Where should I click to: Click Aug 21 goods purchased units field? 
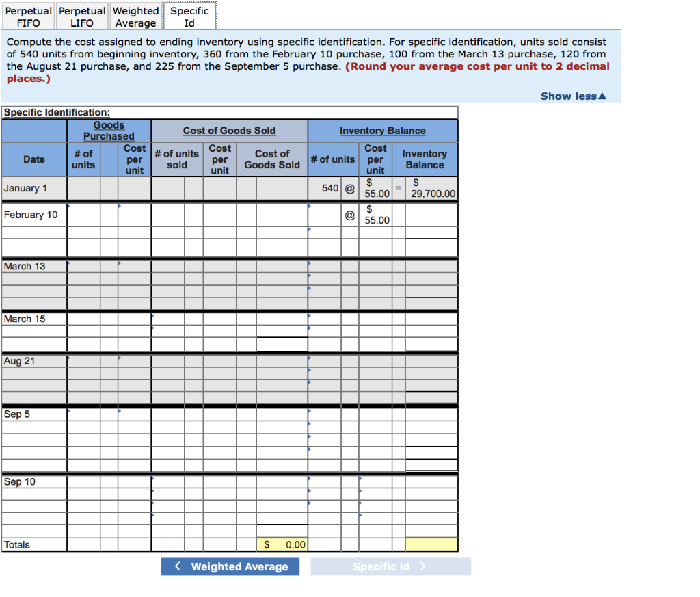[83, 361]
